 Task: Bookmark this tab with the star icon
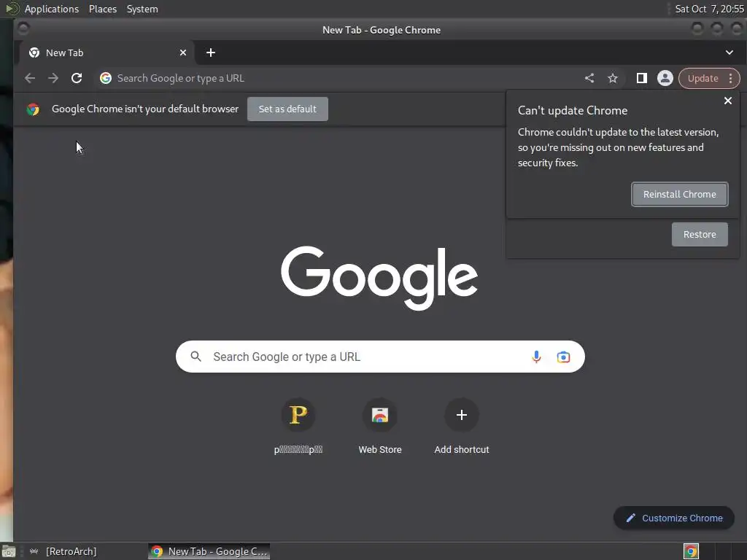coord(613,78)
